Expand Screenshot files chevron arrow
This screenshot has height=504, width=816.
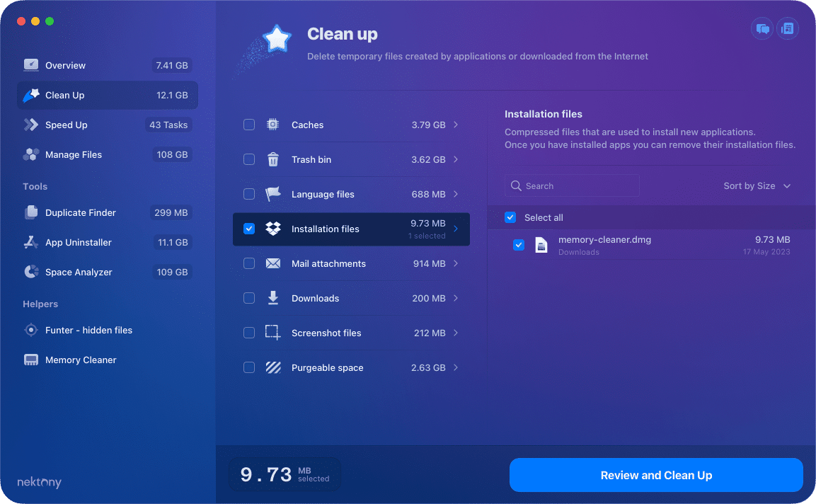456,333
